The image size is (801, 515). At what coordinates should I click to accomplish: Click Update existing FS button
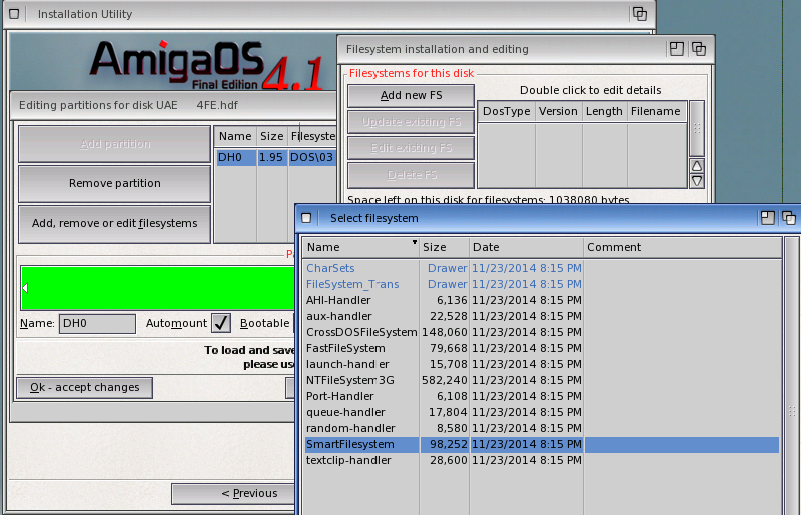pyautogui.click(x=411, y=122)
